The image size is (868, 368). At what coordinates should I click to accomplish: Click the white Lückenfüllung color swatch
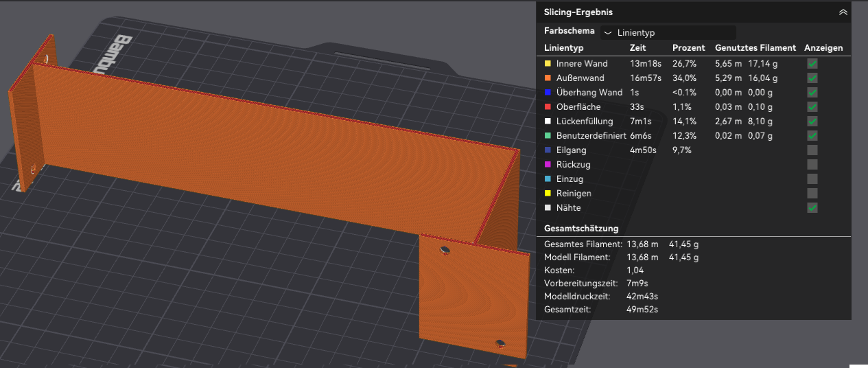(548, 122)
